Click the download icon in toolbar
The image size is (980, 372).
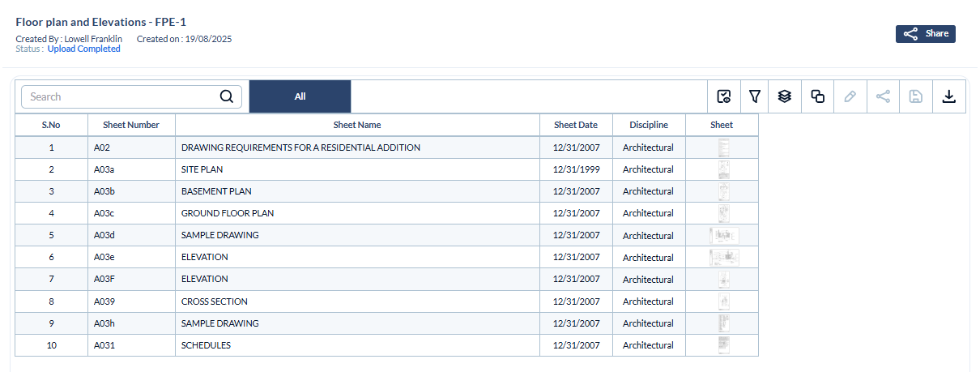(x=949, y=96)
